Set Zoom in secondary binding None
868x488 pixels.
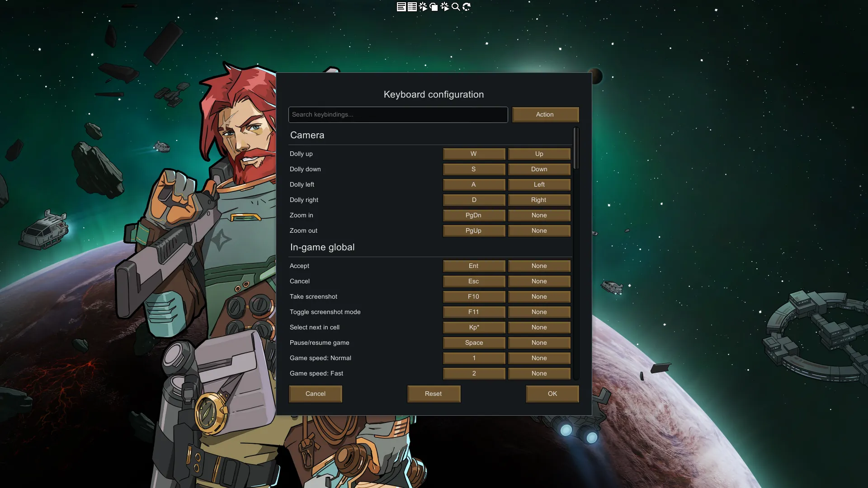(x=539, y=216)
